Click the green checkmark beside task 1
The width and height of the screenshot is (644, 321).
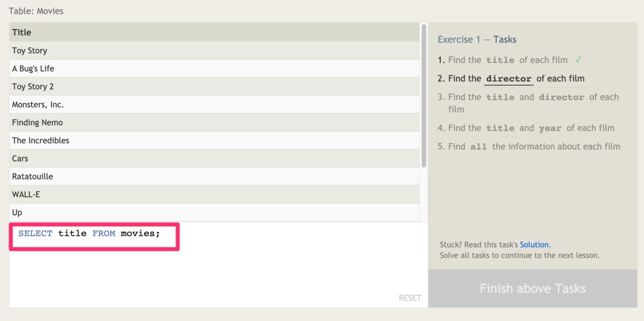(x=577, y=60)
